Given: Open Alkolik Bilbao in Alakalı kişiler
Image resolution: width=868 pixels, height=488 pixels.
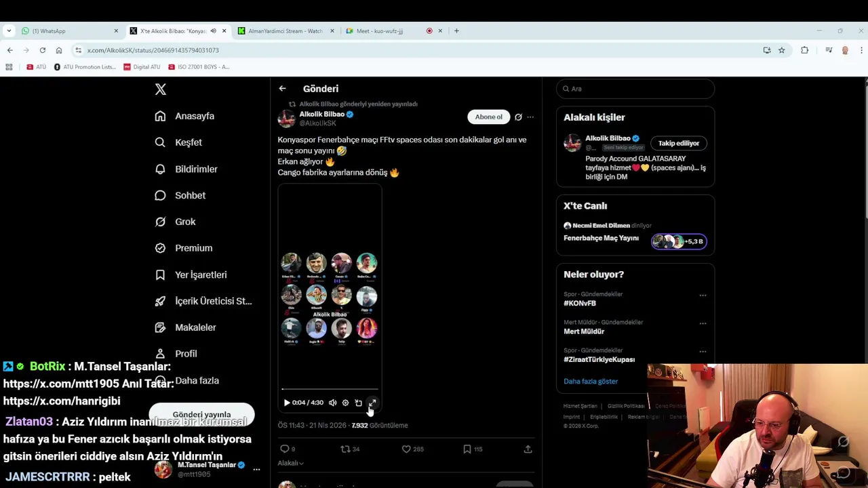Looking at the screenshot, I should [x=608, y=138].
